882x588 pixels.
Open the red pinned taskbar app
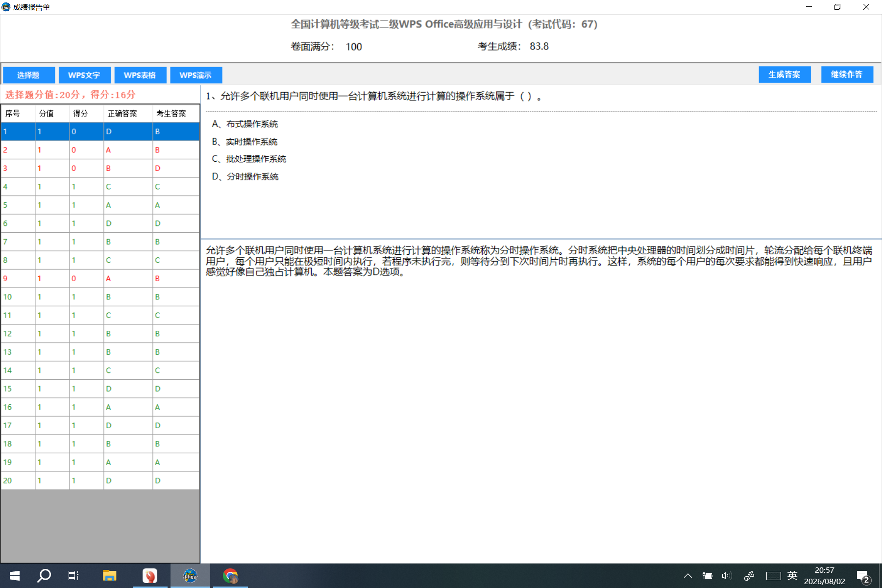[x=150, y=576]
